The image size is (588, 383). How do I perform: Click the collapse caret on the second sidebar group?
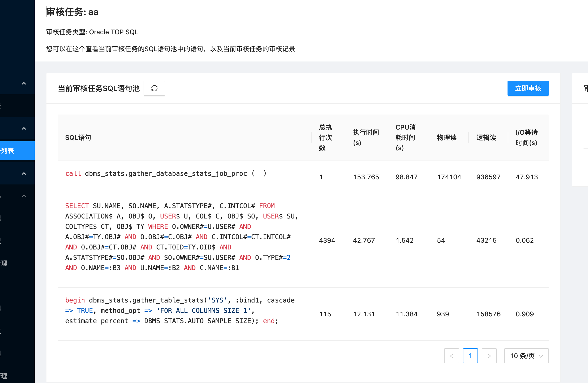click(24, 128)
